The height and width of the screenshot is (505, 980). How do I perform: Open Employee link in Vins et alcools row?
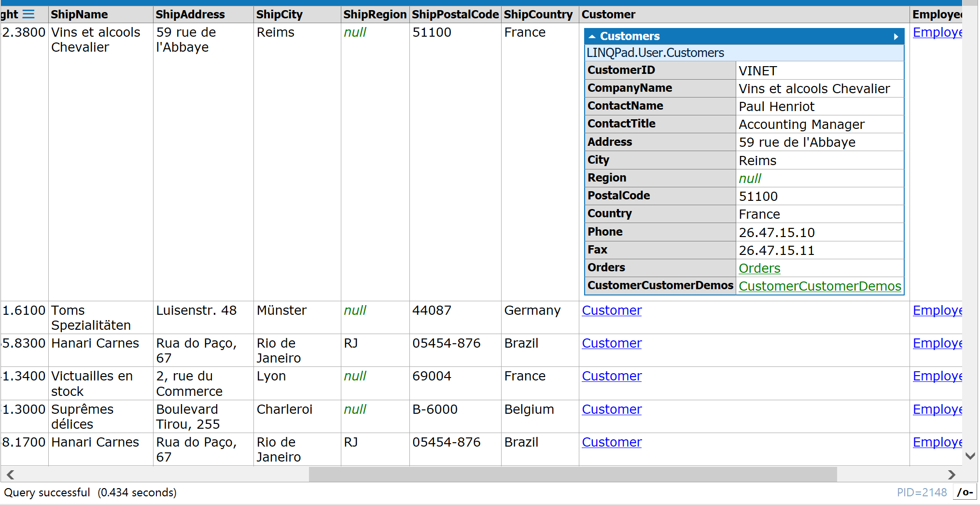[937, 32]
